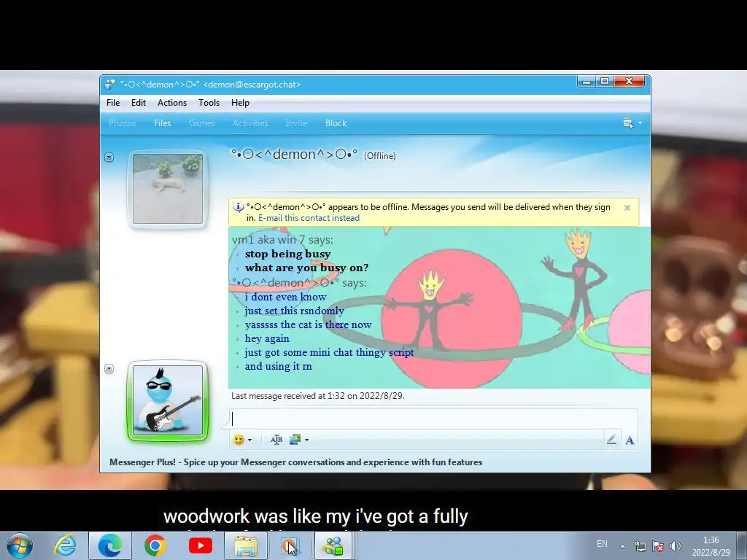
Task: Open the Edit menu
Action: [x=138, y=103]
